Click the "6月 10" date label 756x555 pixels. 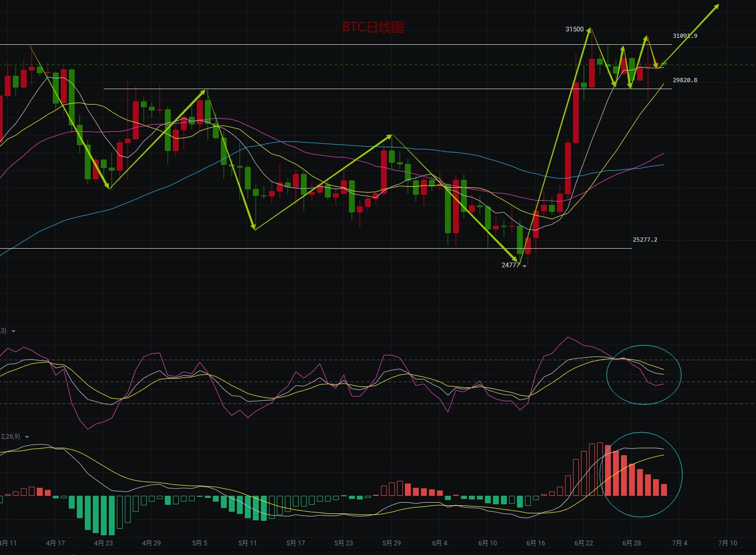tap(488, 543)
